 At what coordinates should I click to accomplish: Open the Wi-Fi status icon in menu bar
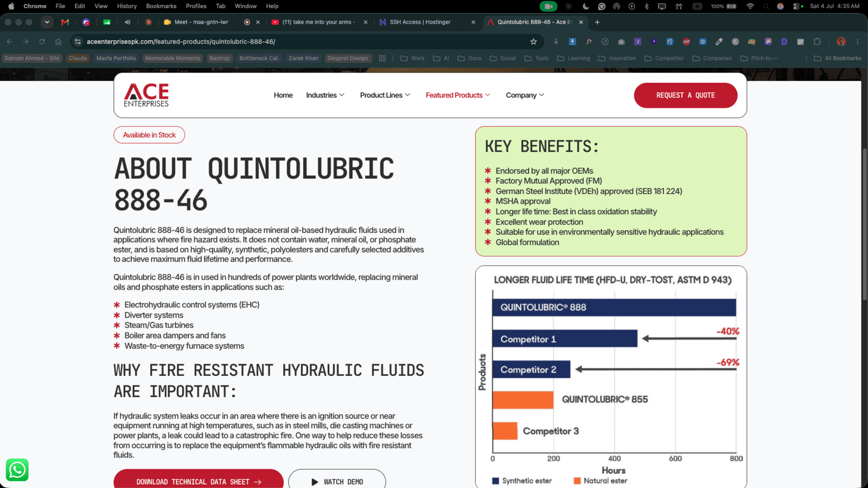pos(750,6)
